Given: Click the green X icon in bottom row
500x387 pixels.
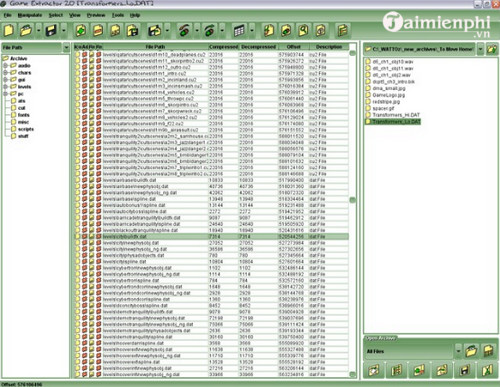Looking at the screenshot, I should (487, 370).
